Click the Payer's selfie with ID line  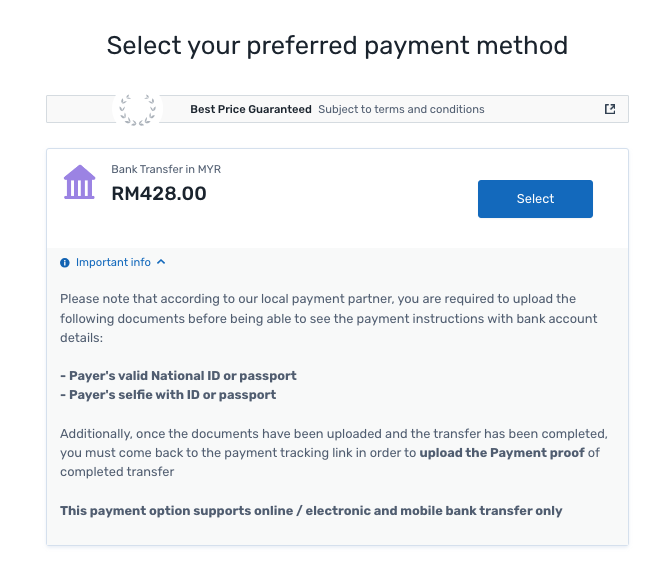[x=168, y=394]
